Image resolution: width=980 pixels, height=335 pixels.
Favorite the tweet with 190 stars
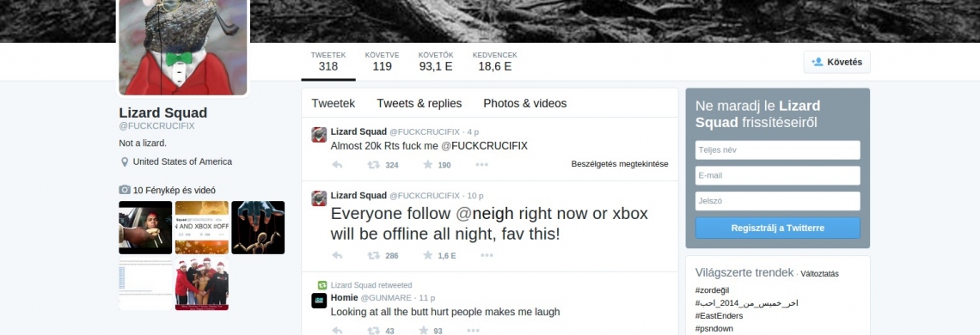[428, 165]
